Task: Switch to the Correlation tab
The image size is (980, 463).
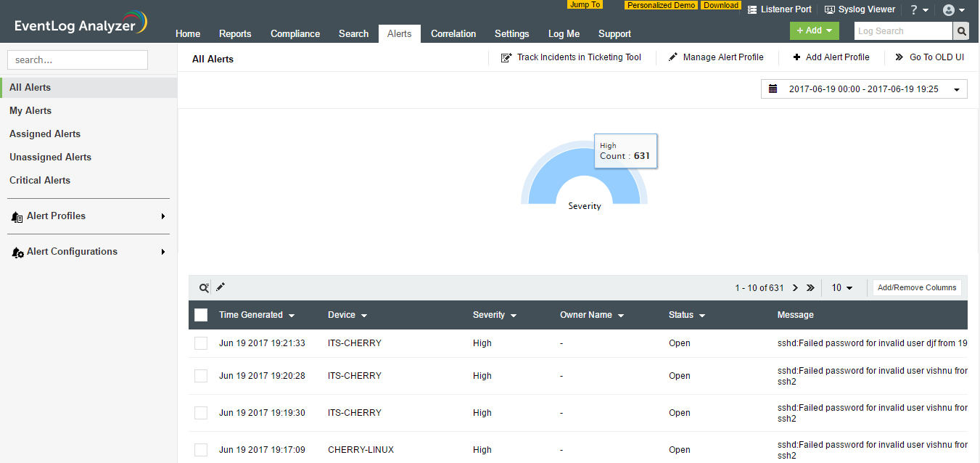Action: (x=453, y=33)
